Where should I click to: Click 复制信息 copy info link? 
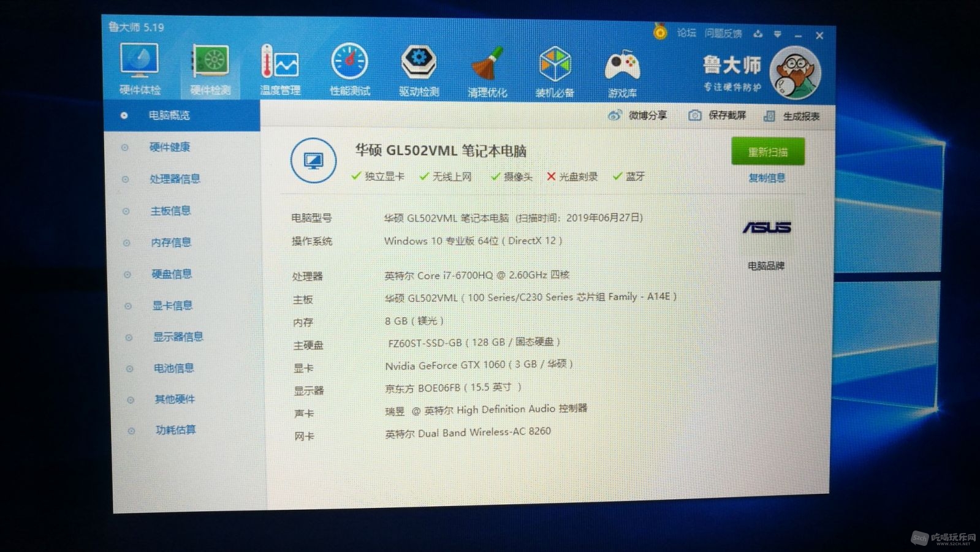pyautogui.click(x=767, y=178)
